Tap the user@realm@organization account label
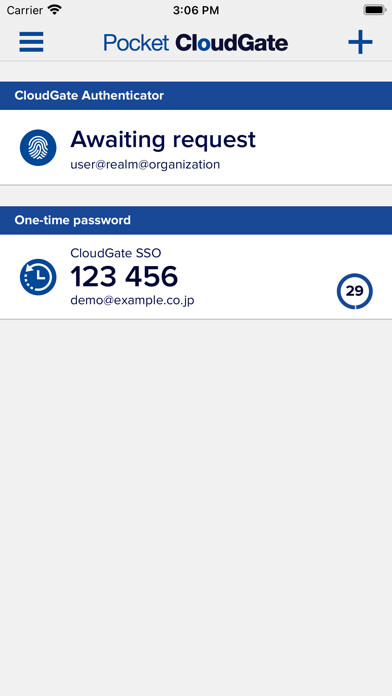The height and width of the screenshot is (696, 392). point(145,165)
